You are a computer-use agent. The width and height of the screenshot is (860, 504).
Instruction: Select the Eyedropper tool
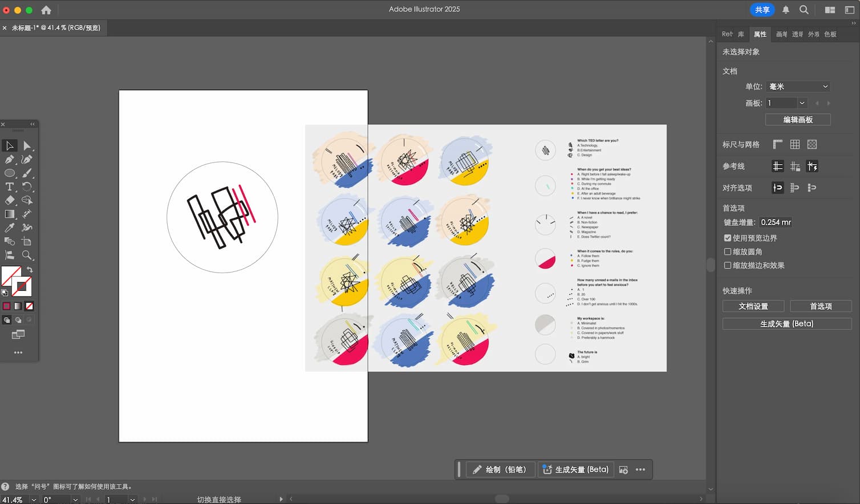click(9, 227)
